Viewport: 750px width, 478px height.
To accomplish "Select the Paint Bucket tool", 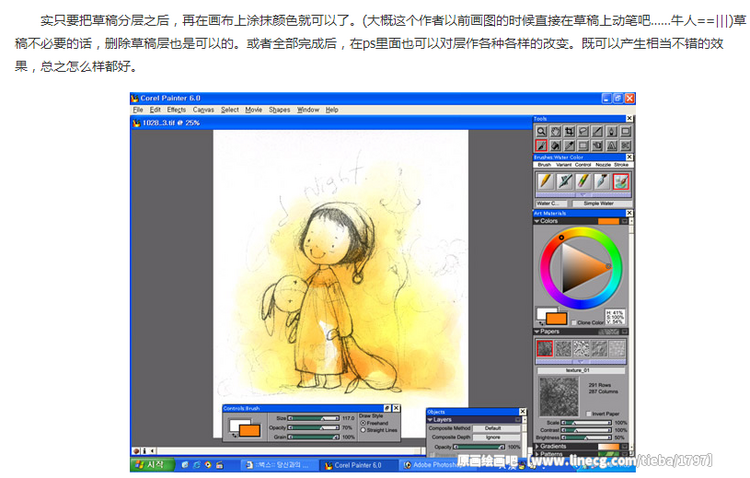I will click(555, 145).
